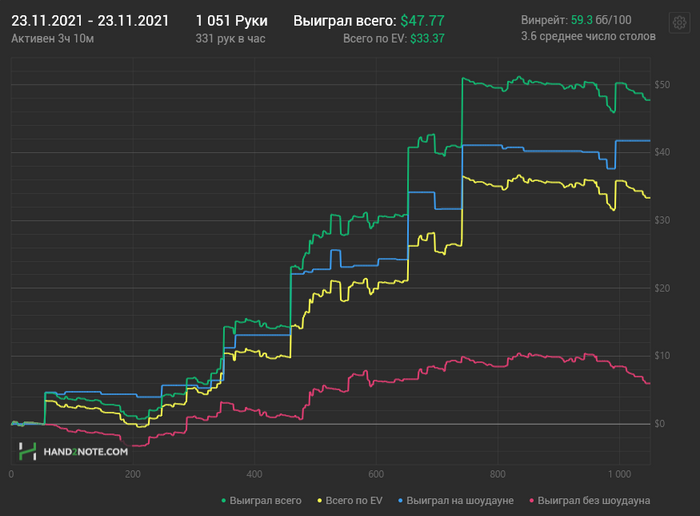
Task: Click the $10 y-axis label
Action: pyautogui.click(x=662, y=356)
